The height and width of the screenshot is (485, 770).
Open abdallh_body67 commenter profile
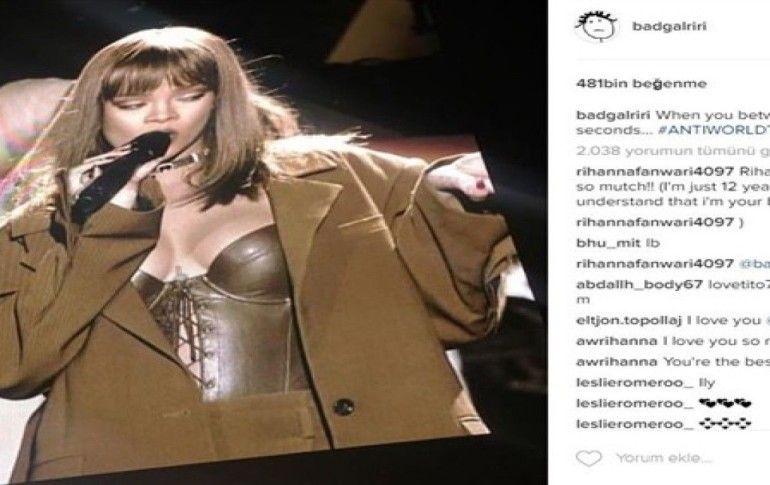(x=639, y=285)
